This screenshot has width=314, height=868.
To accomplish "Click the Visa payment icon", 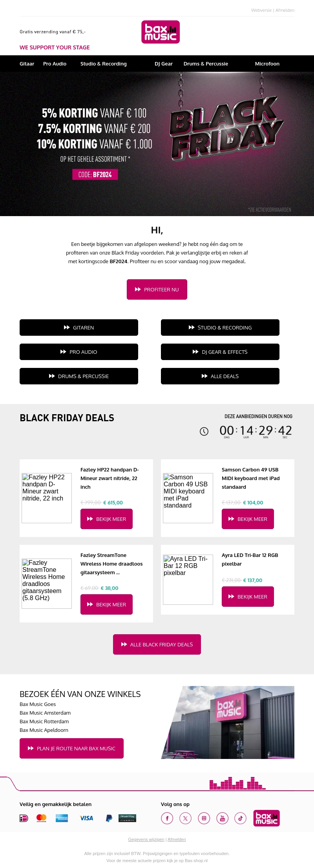I will click(x=86, y=818).
